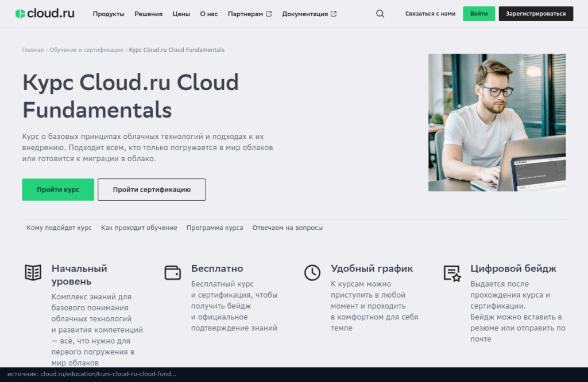Click the Пройти сертификацию button

tap(152, 189)
